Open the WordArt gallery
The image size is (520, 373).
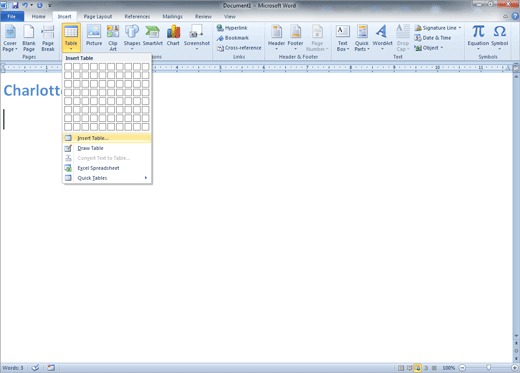pos(382,38)
